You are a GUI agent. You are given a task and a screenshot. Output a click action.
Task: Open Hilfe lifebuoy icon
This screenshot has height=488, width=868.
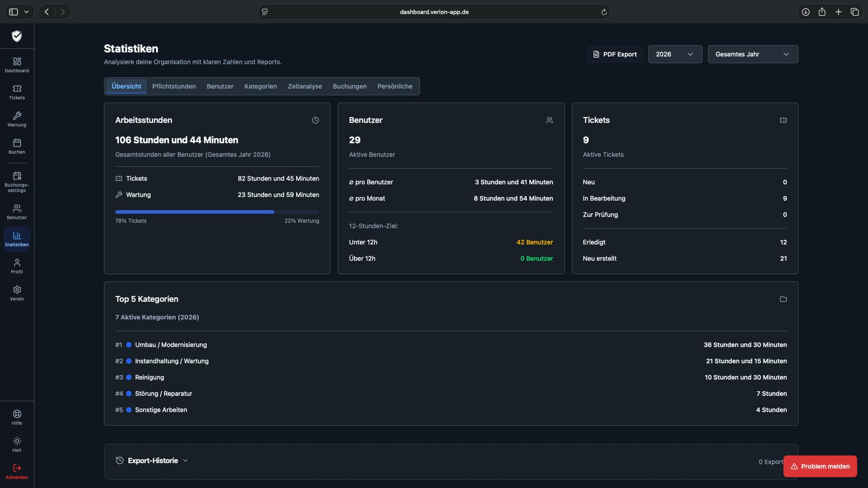pos(17,414)
